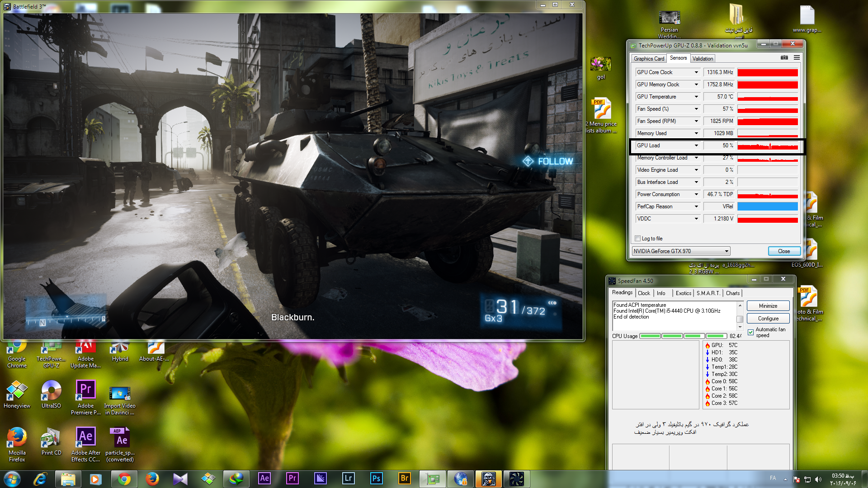
Task: Open SpeedFan Clock tab
Action: click(x=644, y=293)
